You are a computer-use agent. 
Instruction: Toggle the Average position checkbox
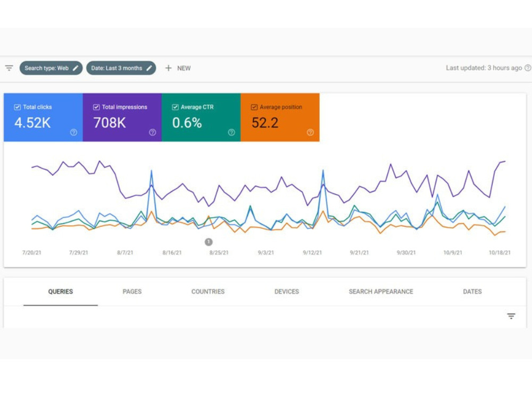254,107
